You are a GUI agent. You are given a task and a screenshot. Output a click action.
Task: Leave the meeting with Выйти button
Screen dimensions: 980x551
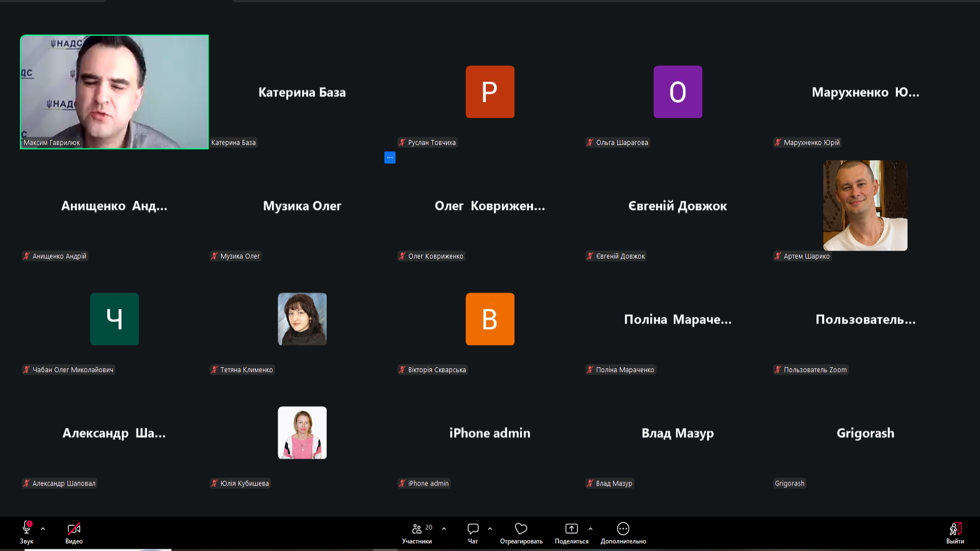(955, 533)
